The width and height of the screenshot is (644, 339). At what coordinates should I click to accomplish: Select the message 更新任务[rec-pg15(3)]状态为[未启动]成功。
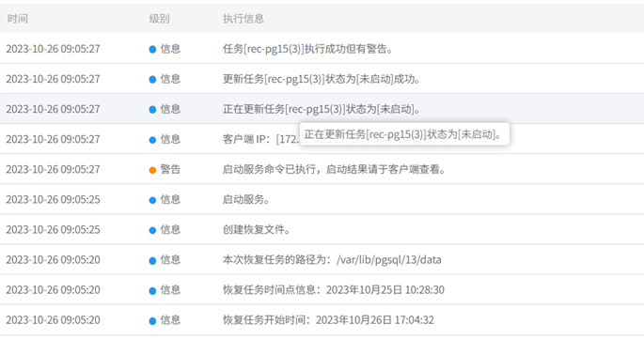[x=322, y=79]
